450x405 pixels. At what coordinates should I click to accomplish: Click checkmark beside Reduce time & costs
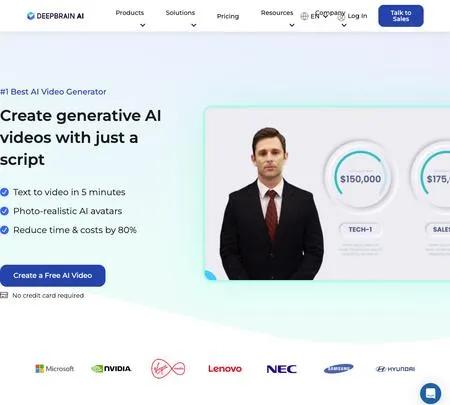[x=4, y=230]
